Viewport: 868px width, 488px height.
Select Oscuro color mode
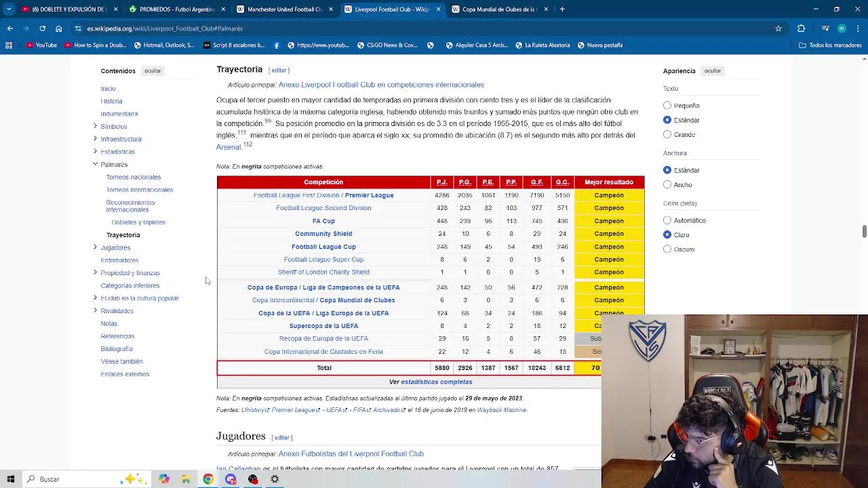[x=667, y=249]
